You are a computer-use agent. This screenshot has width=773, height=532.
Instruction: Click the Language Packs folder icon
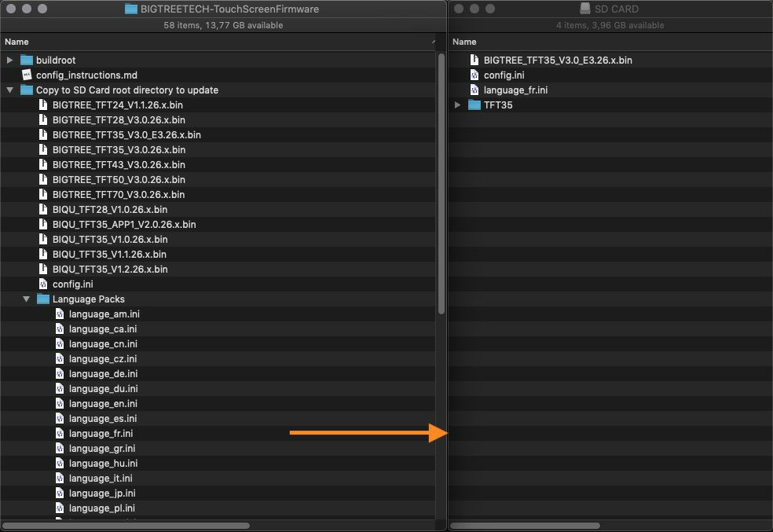[x=43, y=299]
